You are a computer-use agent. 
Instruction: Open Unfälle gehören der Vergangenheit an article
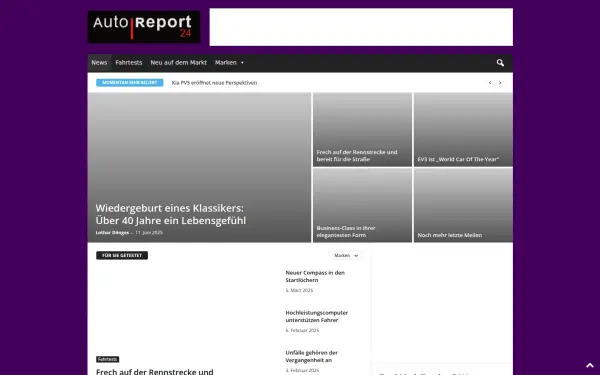click(x=311, y=356)
